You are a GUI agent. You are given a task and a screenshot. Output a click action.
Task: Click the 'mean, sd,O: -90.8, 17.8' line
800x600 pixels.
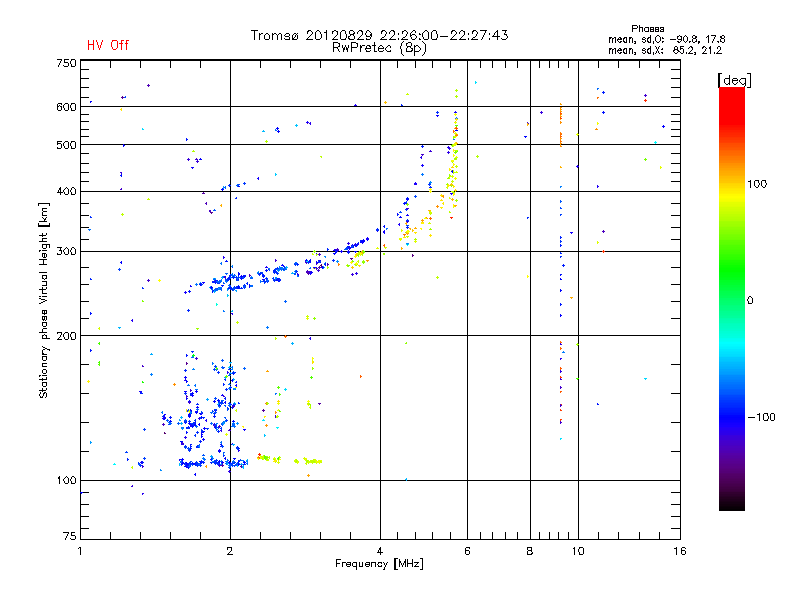666,39
